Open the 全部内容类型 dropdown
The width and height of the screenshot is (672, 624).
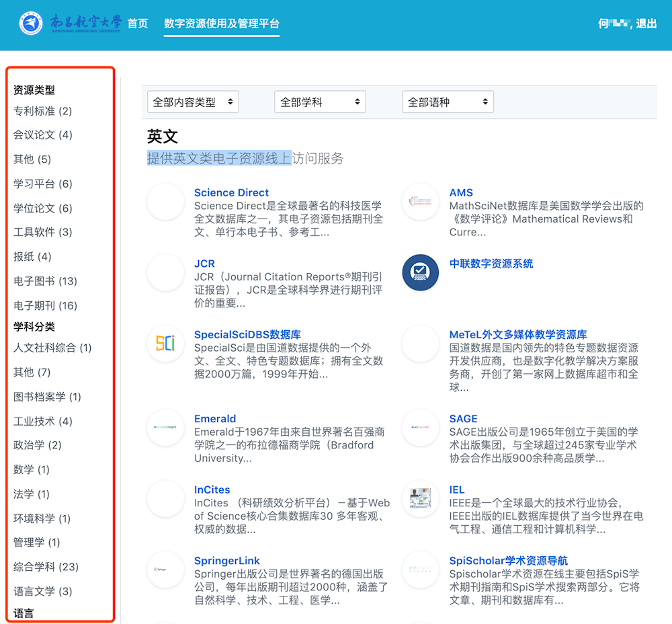(193, 102)
